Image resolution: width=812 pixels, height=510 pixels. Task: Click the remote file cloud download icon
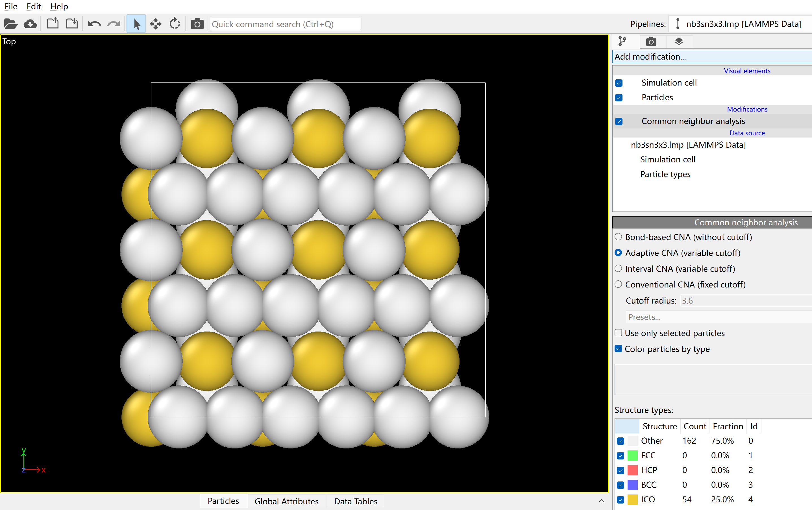[x=30, y=24]
